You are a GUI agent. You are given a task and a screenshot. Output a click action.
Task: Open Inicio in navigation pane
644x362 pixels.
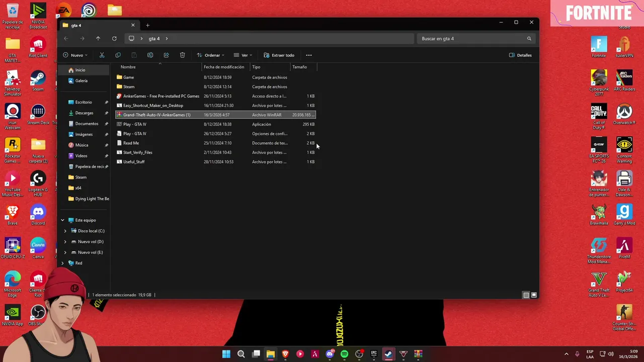pyautogui.click(x=84, y=70)
